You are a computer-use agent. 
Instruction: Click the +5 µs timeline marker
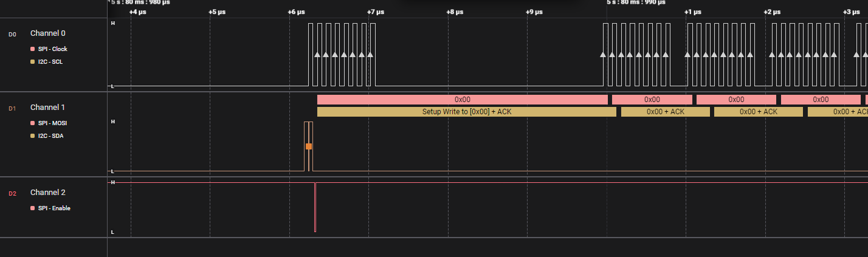pyautogui.click(x=217, y=12)
